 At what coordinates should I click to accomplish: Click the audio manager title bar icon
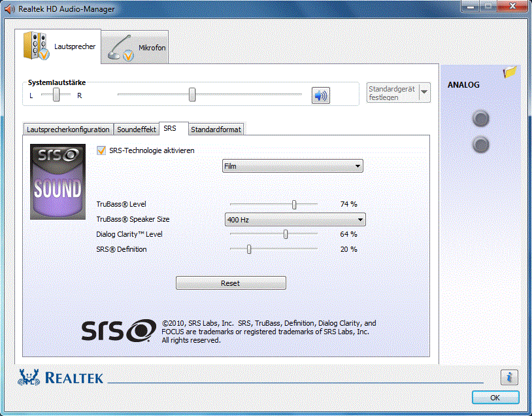(10, 9)
